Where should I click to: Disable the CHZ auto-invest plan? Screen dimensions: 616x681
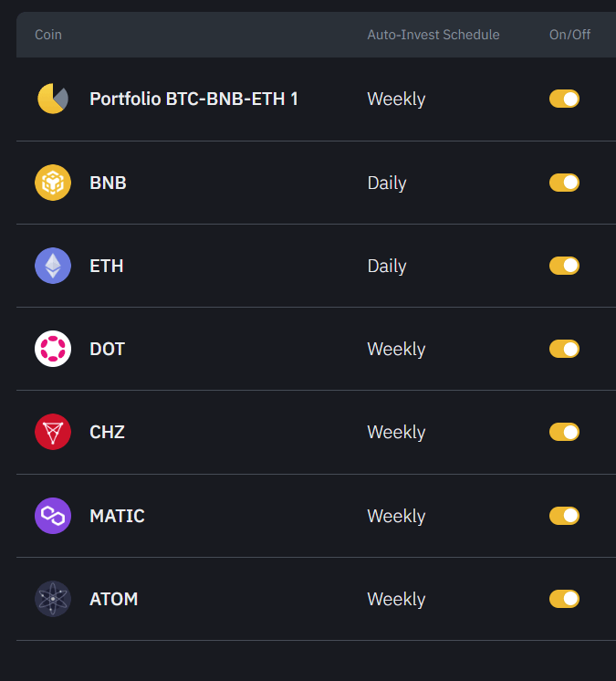pyautogui.click(x=564, y=432)
